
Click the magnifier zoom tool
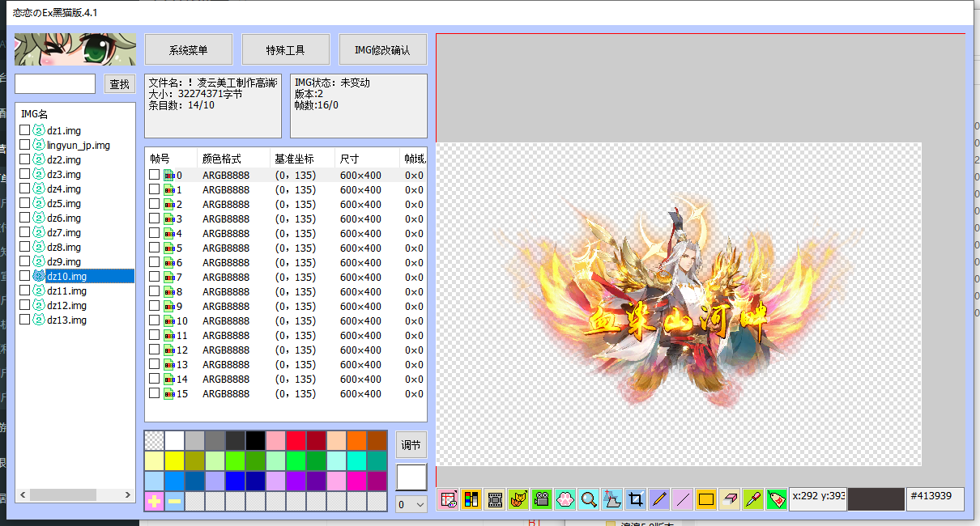tap(589, 499)
